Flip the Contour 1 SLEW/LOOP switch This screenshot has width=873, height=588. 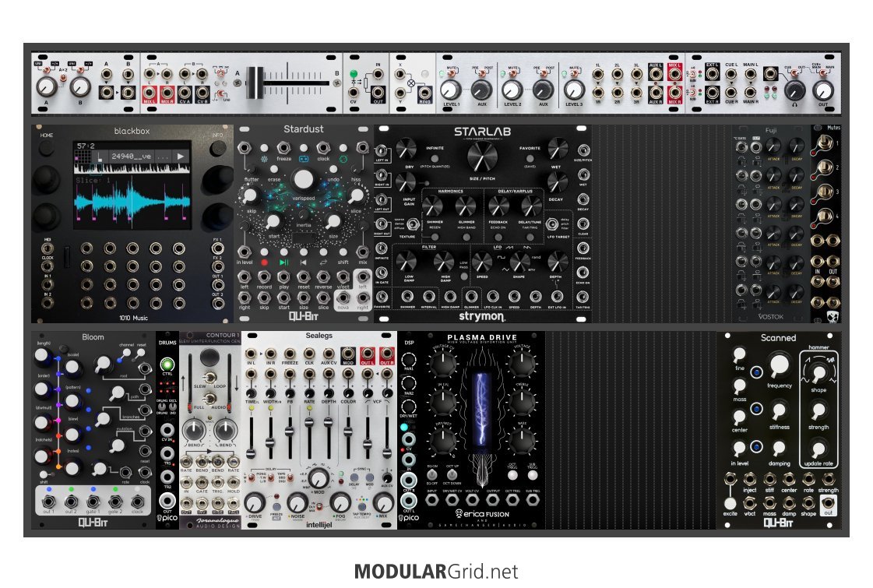pyautogui.click(x=209, y=378)
